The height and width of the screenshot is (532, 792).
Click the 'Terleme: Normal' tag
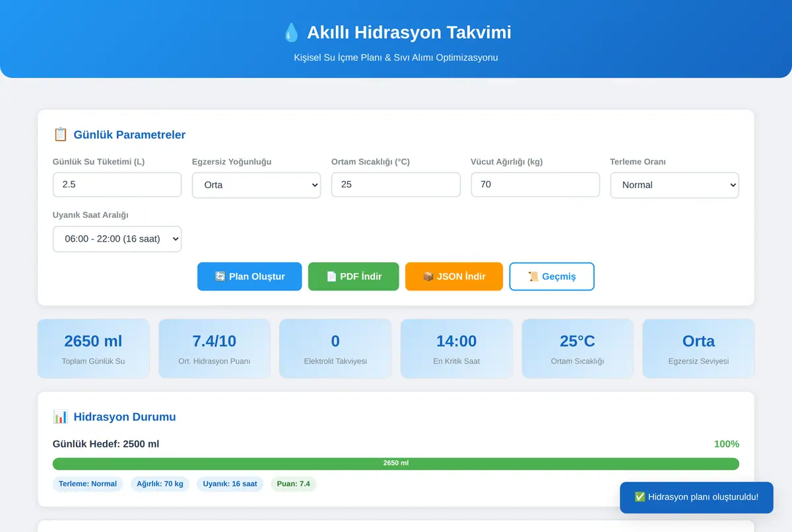(88, 484)
